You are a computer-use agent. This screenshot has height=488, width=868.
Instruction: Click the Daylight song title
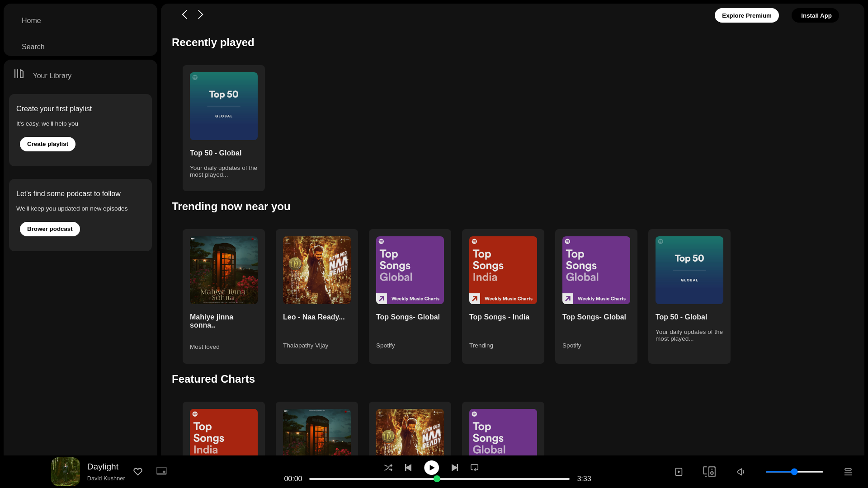(x=103, y=467)
